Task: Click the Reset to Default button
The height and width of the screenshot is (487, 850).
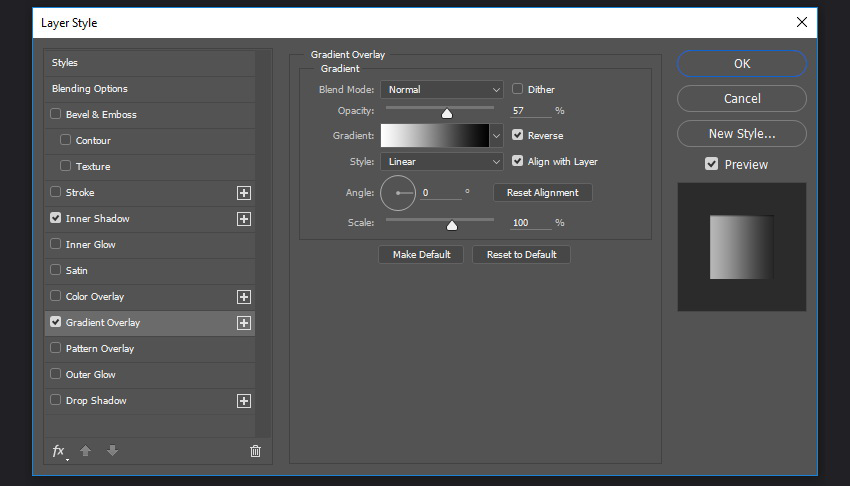Action: 521,254
